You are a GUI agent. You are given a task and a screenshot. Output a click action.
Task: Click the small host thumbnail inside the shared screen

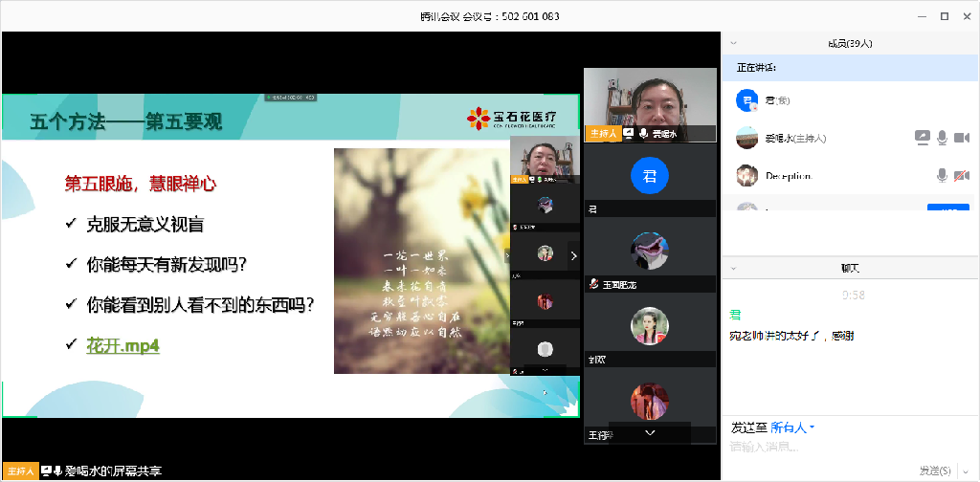(545, 161)
